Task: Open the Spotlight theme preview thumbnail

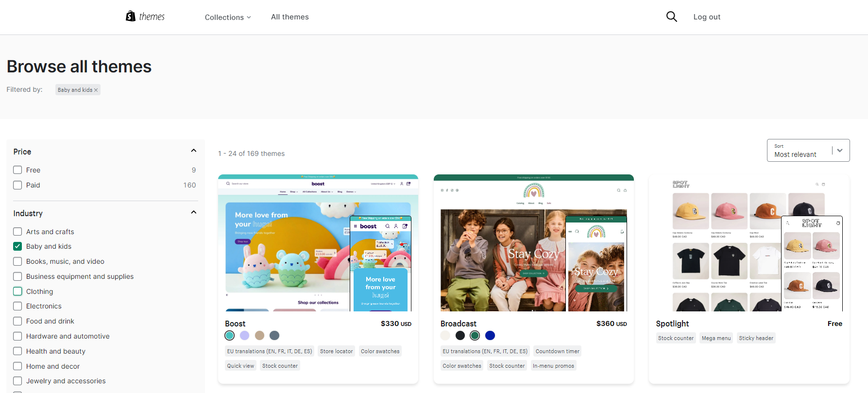Action: pos(749,243)
